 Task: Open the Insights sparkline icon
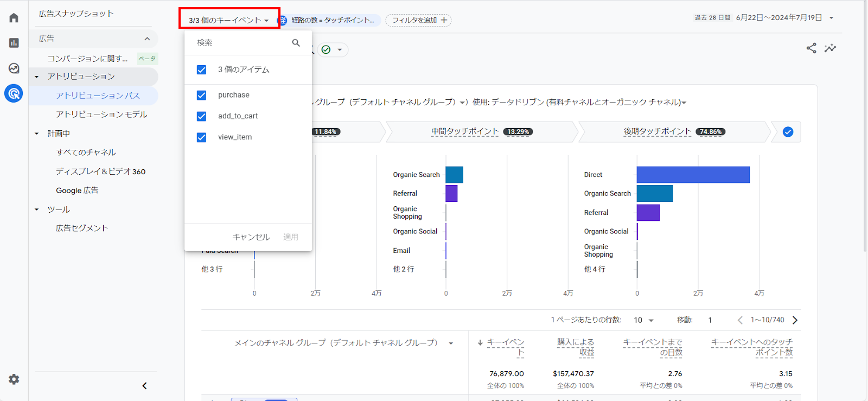pos(830,48)
